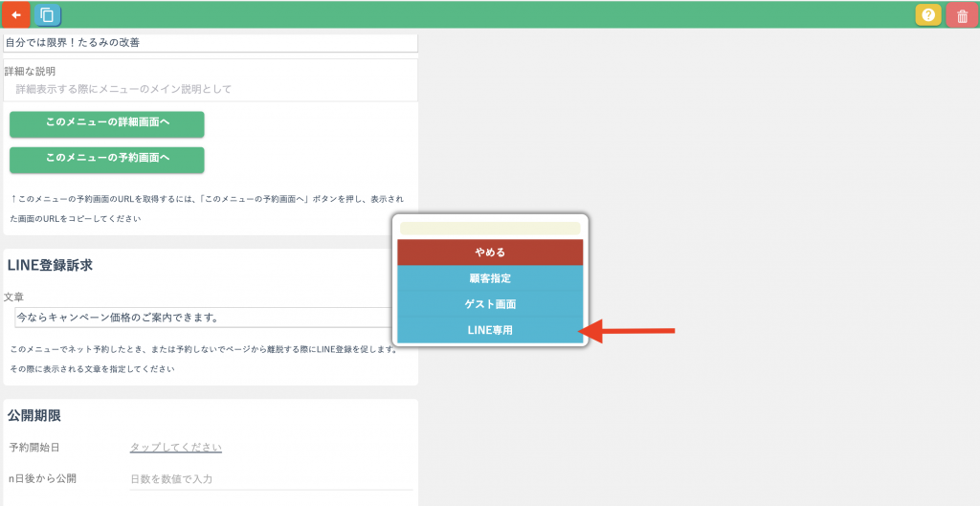
Task: Click このメニューの予約画面へ button
Action: coord(107,159)
